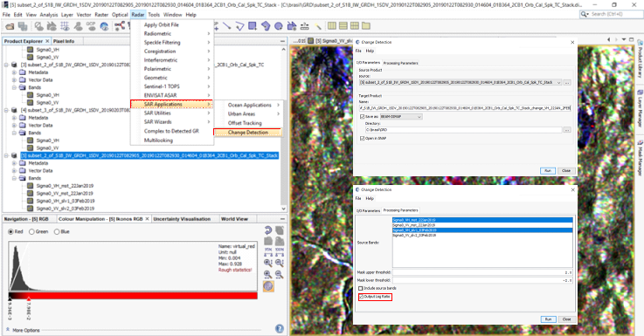Viewport: 644px width, 336px height.
Task: Click the graph builder toolbar icon
Action: click(120, 26)
